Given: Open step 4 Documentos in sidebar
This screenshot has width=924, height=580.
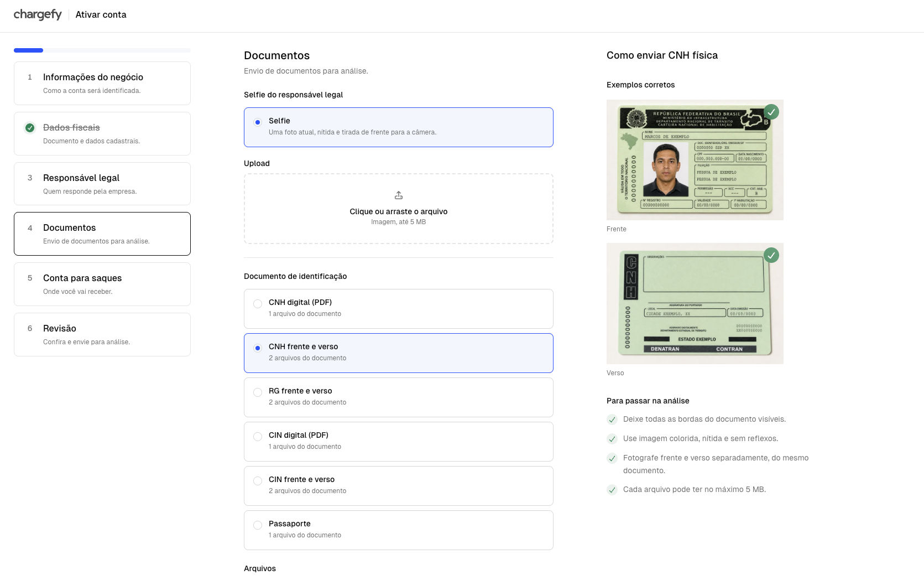Looking at the screenshot, I should coord(102,234).
